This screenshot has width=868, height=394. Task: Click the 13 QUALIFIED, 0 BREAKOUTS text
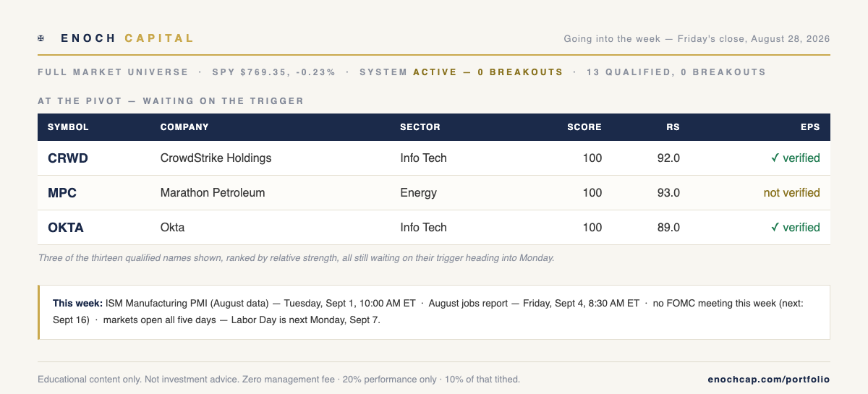676,72
